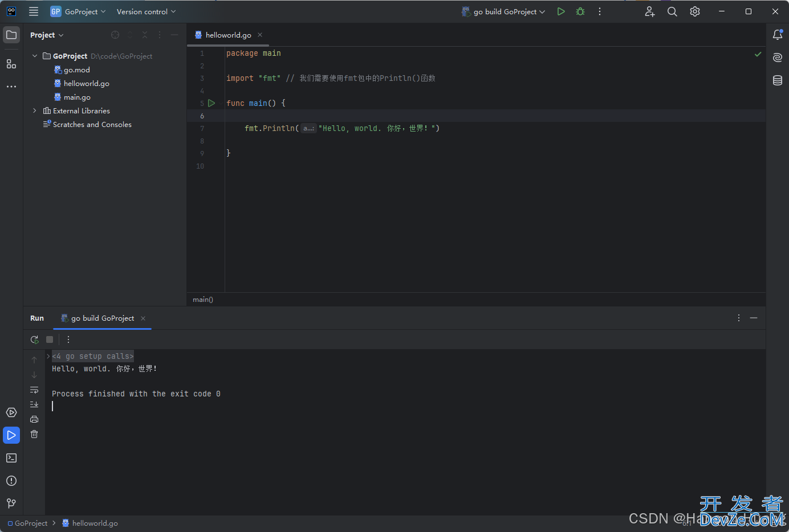
Task: Click the inspections green checkmark widget
Action: pyautogui.click(x=758, y=54)
